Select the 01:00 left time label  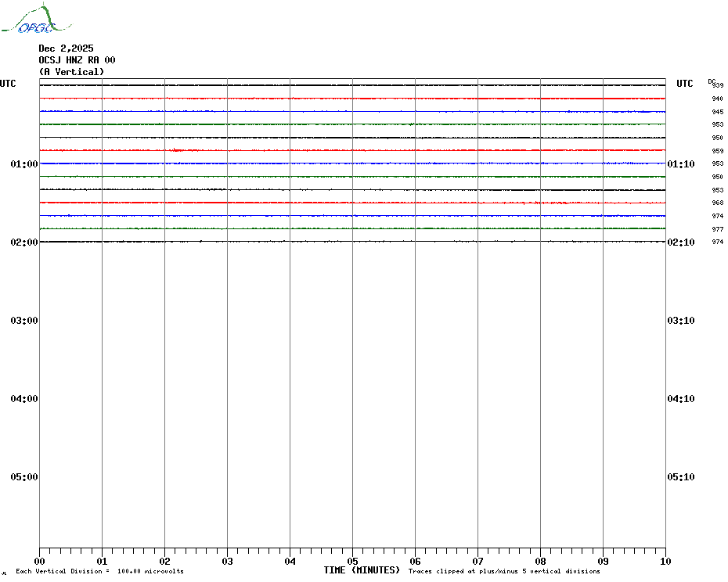pos(24,163)
